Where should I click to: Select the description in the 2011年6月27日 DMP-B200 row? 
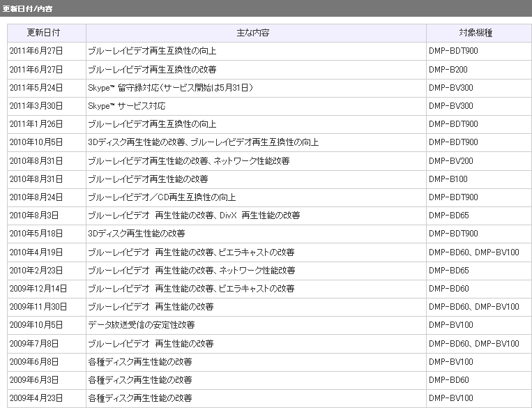coord(256,70)
